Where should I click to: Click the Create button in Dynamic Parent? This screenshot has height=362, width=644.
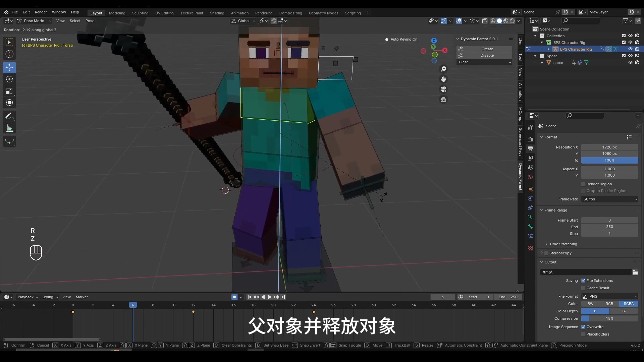tap(487, 49)
